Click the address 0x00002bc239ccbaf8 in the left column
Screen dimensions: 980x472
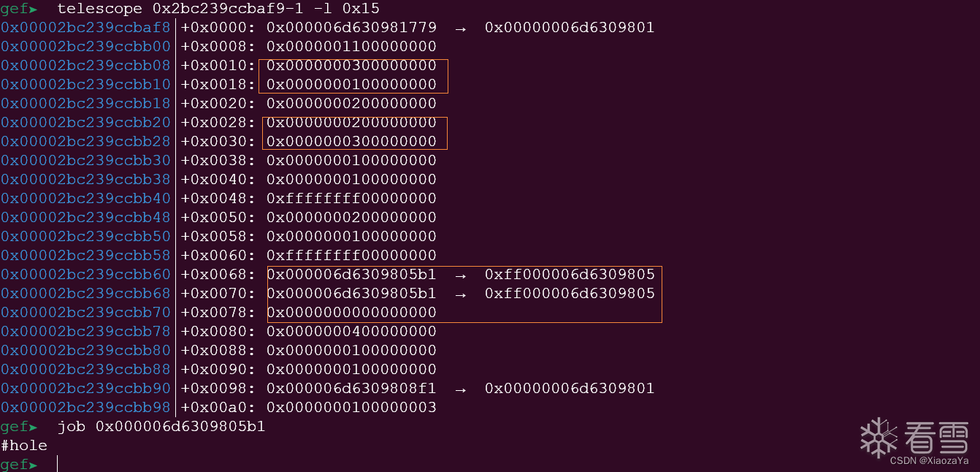click(85, 28)
